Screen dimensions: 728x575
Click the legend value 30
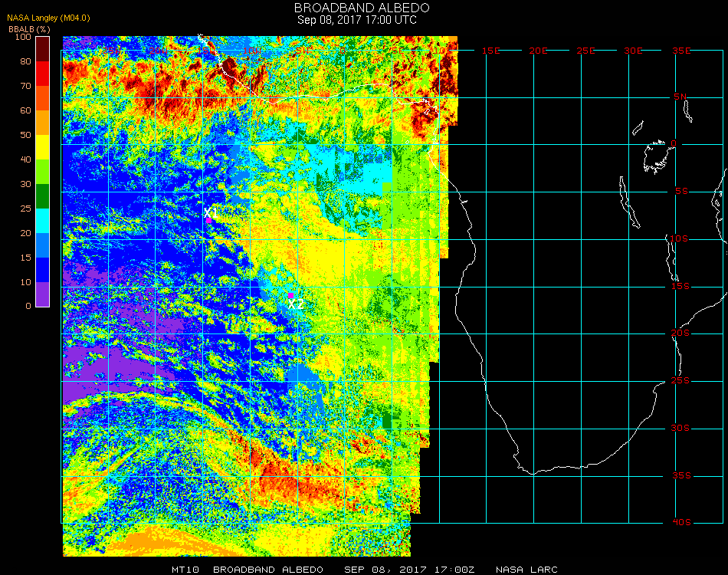[x=25, y=185]
